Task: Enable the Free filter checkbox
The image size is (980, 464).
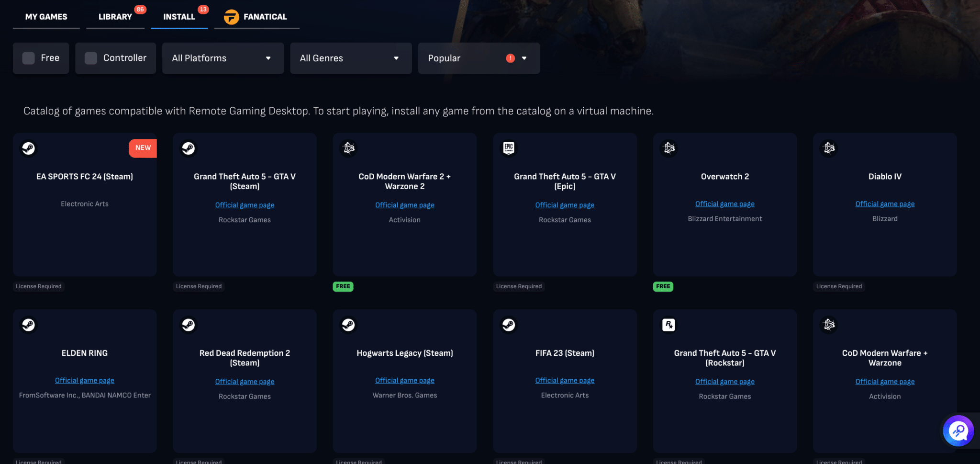Action: [28, 57]
